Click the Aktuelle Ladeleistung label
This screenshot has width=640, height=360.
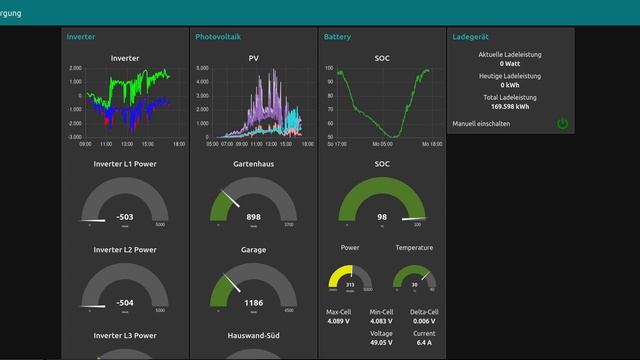(x=510, y=55)
